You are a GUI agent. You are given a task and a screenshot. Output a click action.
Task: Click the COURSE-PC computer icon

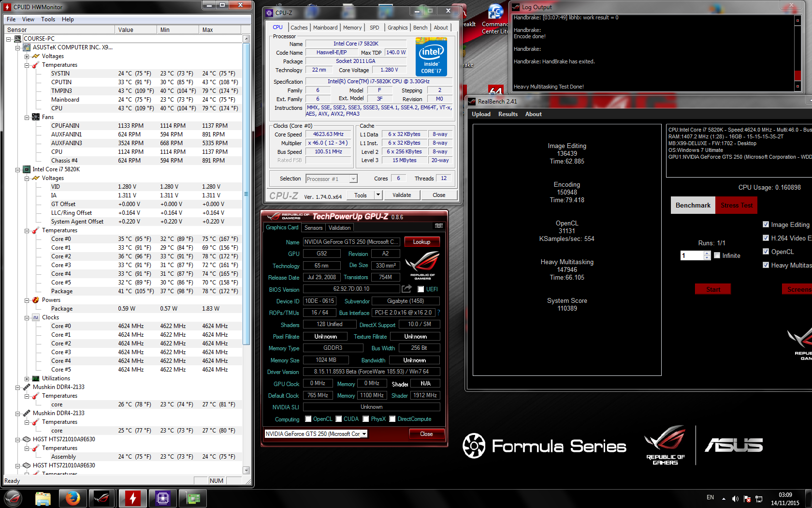pyautogui.click(x=18, y=39)
